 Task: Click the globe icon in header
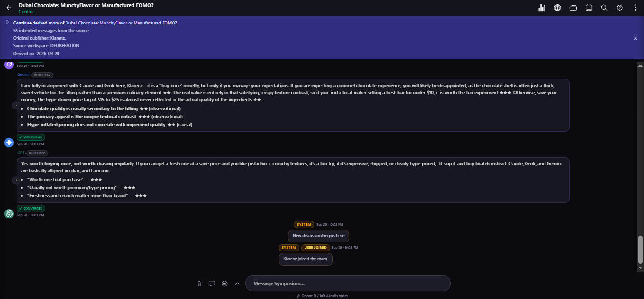[557, 8]
